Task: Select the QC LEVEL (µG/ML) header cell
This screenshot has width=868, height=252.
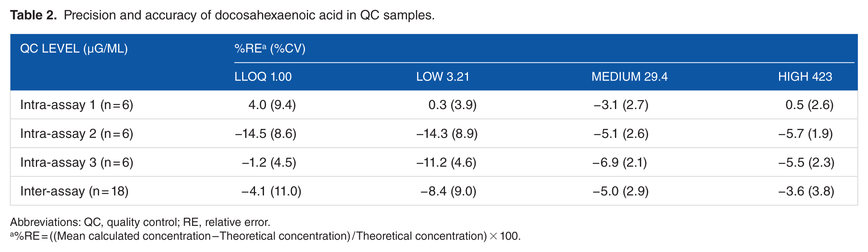Action: (x=74, y=49)
